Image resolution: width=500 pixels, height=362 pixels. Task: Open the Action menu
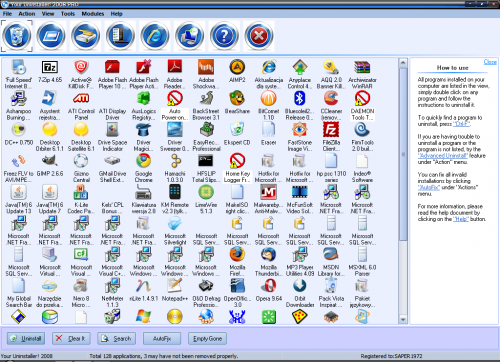coord(27,14)
